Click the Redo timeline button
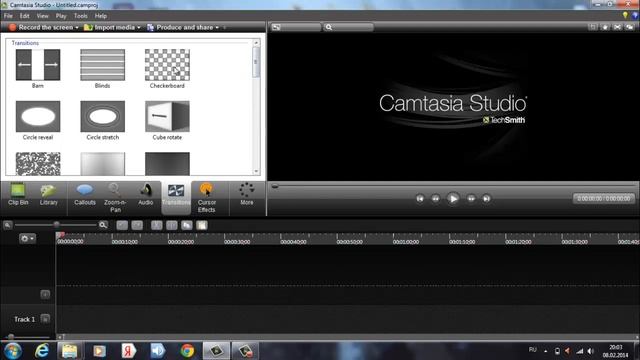This screenshot has height=360, width=640. (137, 225)
